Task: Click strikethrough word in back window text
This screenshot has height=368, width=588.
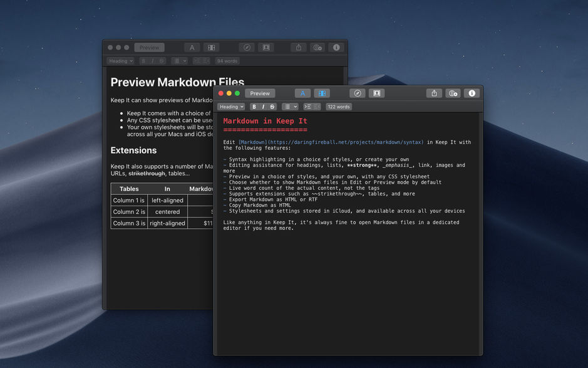Action: pos(147,174)
